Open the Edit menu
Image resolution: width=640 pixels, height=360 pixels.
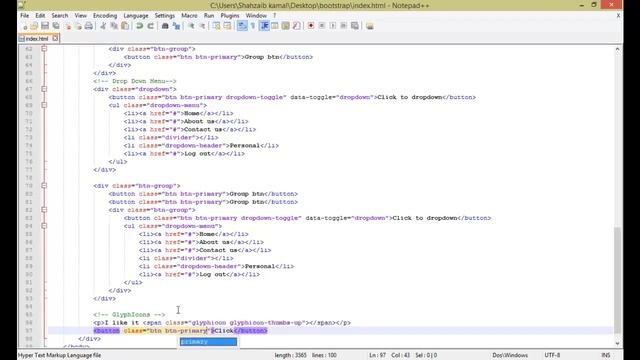click(40, 16)
